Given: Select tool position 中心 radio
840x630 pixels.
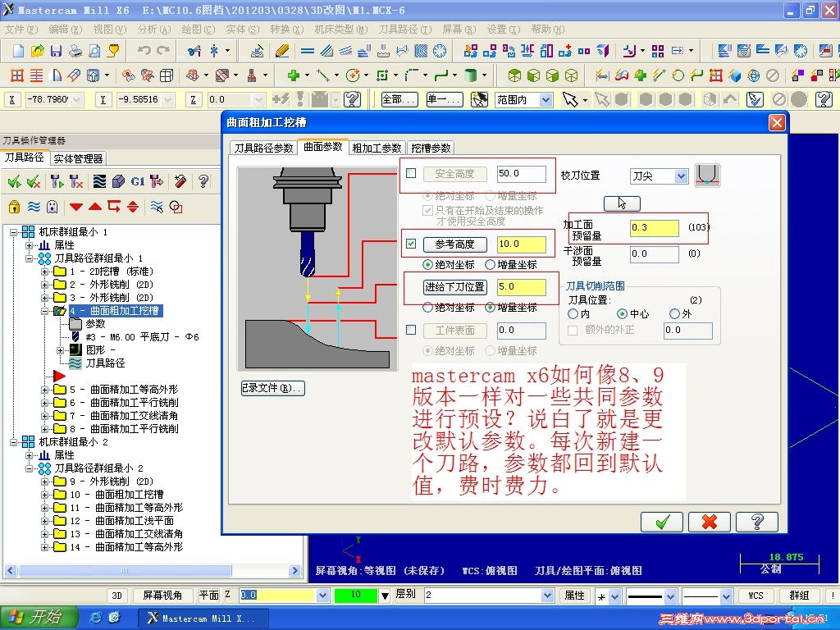Looking at the screenshot, I should [622, 314].
